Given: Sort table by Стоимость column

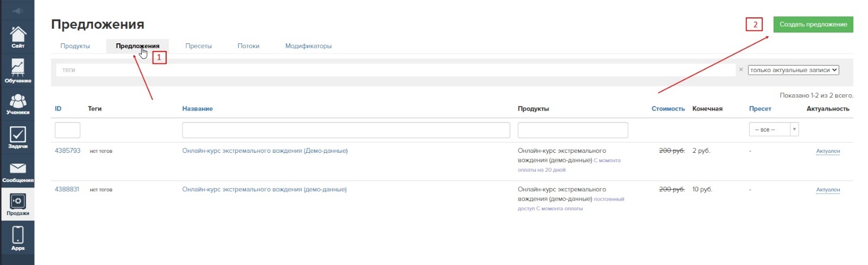Looking at the screenshot, I should click(x=668, y=109).
